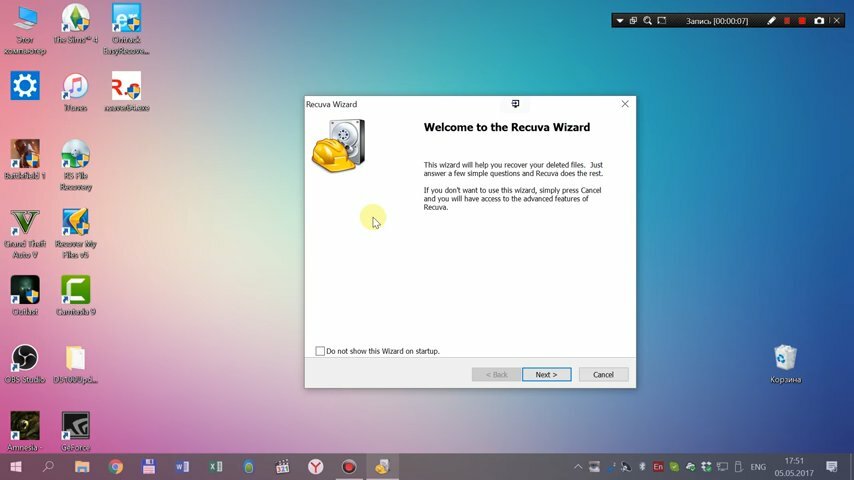This screenshot has height=480, width=854.
Task: Click the taskbar search magnifier
Action: point(48,467)
